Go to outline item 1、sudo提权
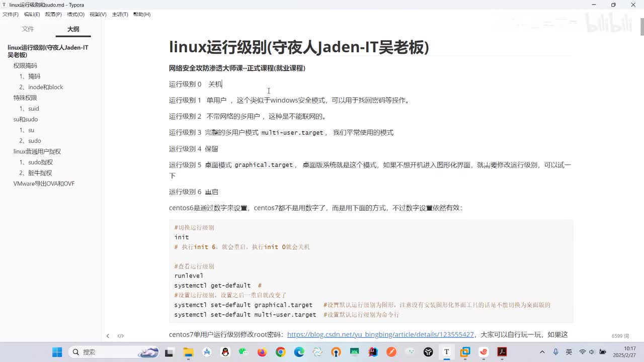 coord(36,162)
